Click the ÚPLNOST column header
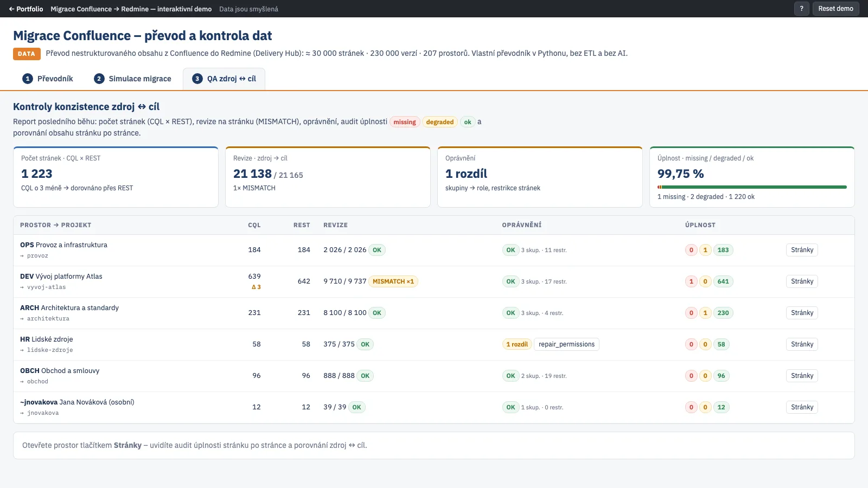This screenshot has width=868, height=488. 700,225
